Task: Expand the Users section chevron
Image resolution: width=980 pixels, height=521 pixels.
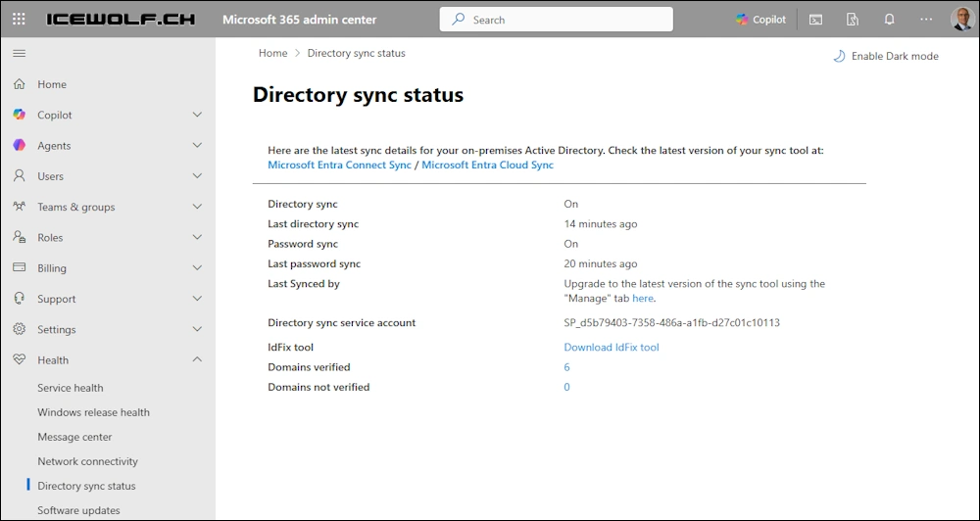Action: 197,176
